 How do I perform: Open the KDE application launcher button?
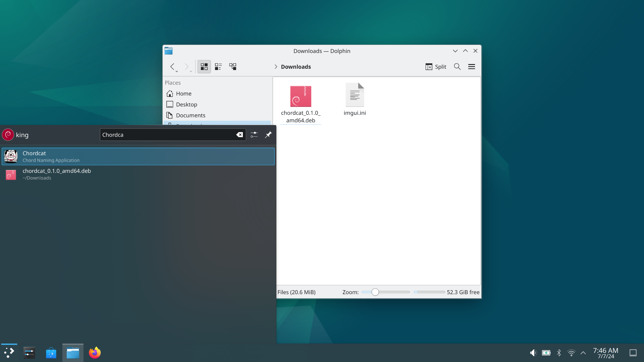pos(9,353)
